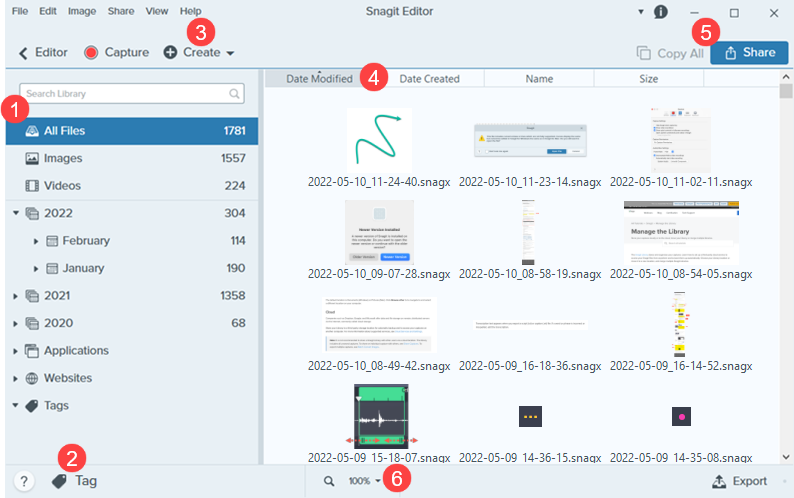Screen dimensions: 794x498
Task: Select thumbnail 2022-05-10_08-58-19.snagx
Action: [528, 232]
